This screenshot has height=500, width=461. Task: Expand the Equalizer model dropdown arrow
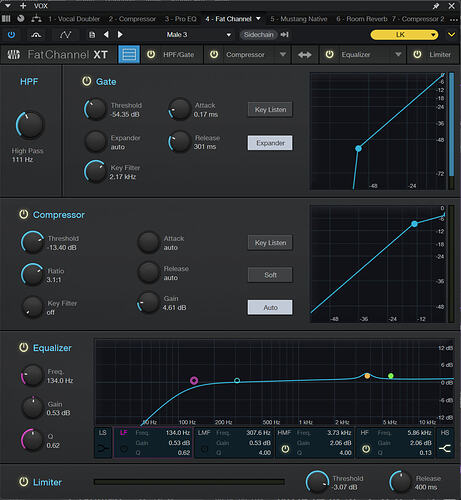click(x=398, y=54)
